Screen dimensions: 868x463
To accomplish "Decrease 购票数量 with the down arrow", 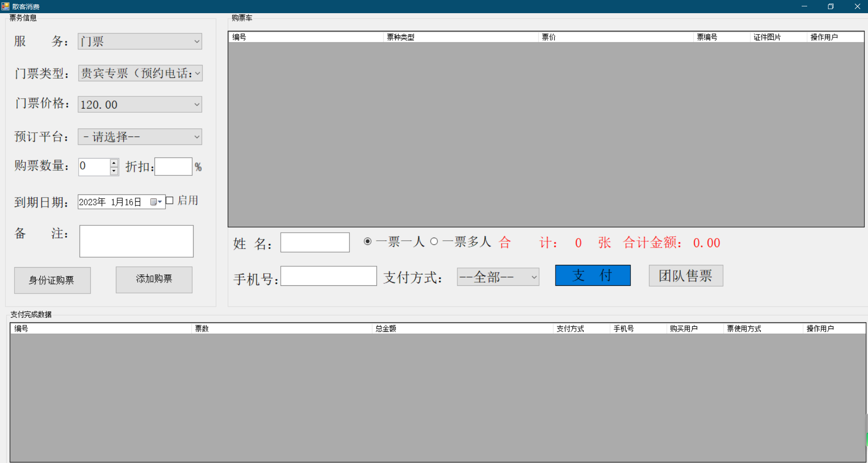I will [x=114, y=171].
